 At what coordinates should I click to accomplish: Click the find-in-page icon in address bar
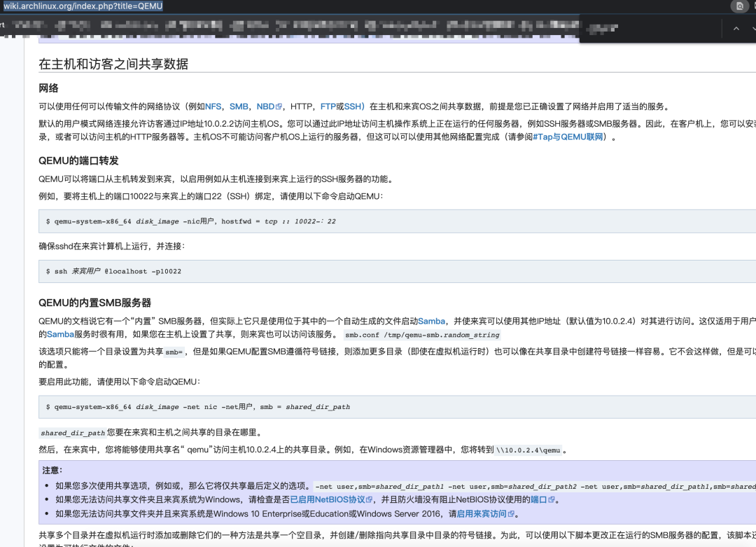pyautogui.click(x=740, y=6)
